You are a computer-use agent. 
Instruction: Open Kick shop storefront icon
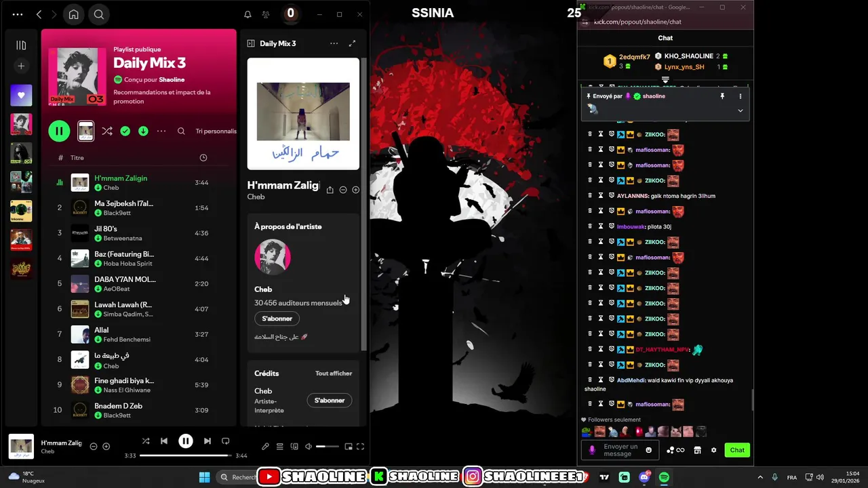tap(697, 450)
